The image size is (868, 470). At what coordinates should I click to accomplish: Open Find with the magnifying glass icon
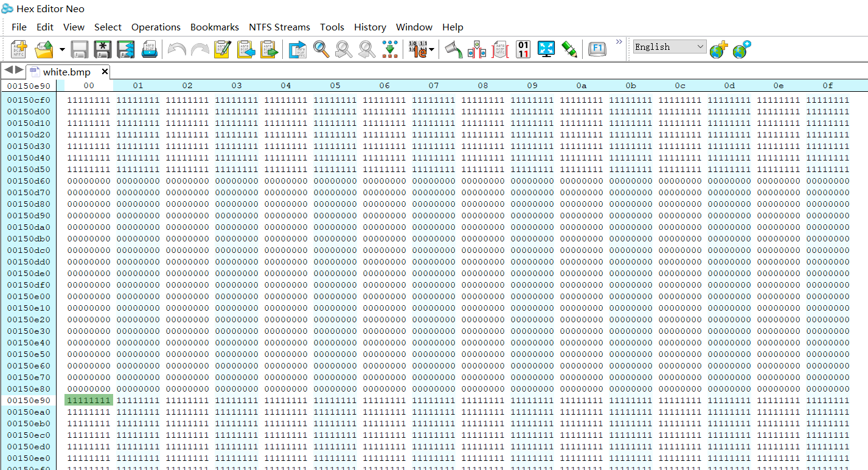click(x=321, y=49)
